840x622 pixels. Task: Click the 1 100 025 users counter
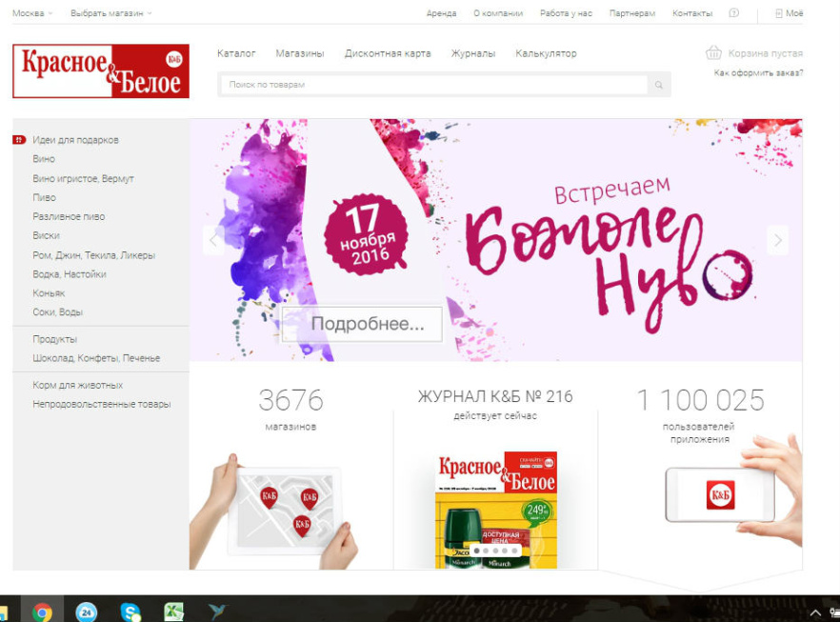pyautogui.click(x=700, y=415)
